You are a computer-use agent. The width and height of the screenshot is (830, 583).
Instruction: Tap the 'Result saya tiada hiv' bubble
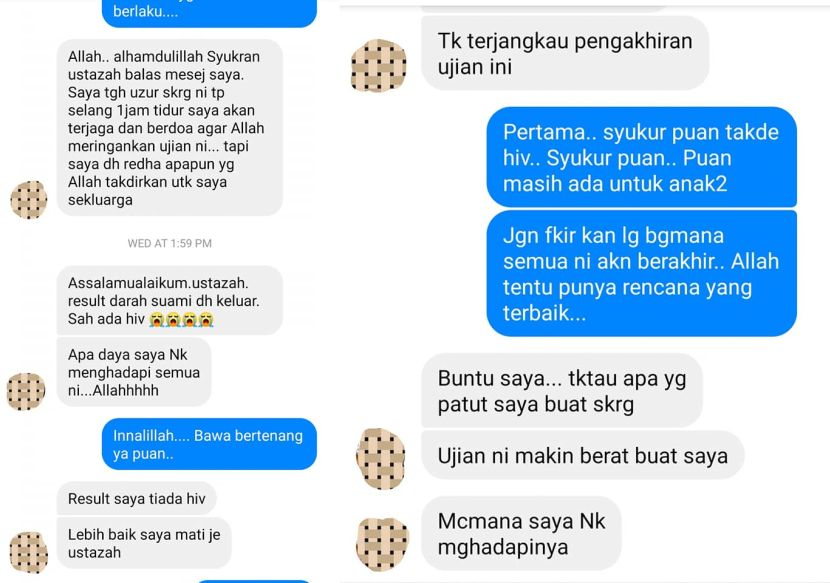click(x=137, y=498)
